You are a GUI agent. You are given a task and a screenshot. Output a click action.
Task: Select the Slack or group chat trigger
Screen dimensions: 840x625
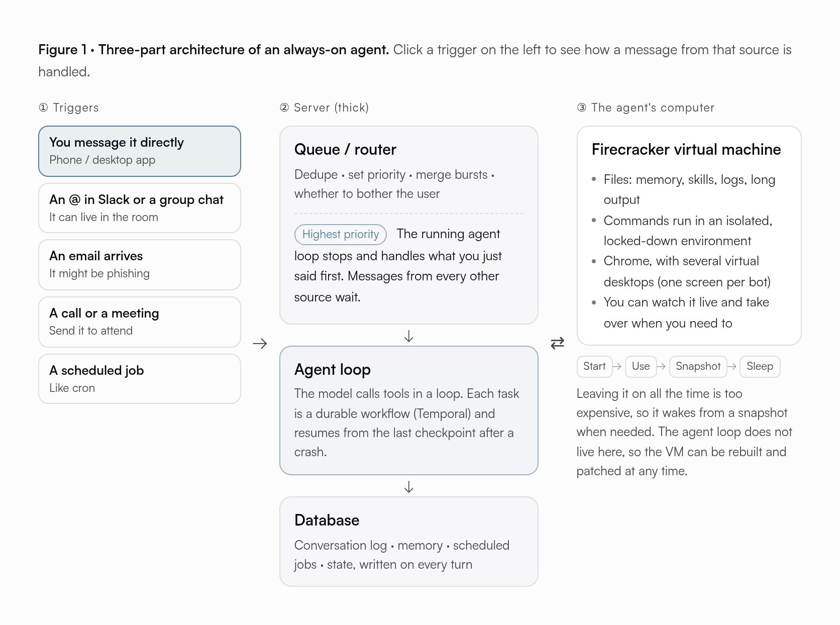click(x=140, y=208)
